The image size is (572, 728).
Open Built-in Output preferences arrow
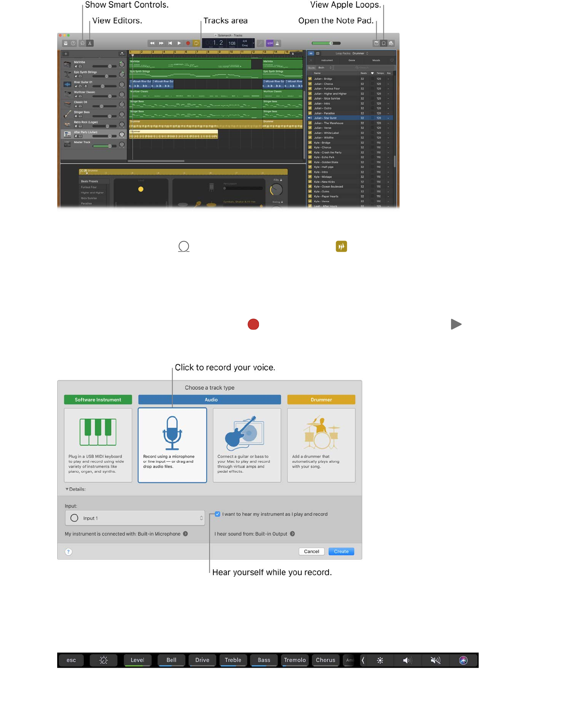[x=292, y=534]
